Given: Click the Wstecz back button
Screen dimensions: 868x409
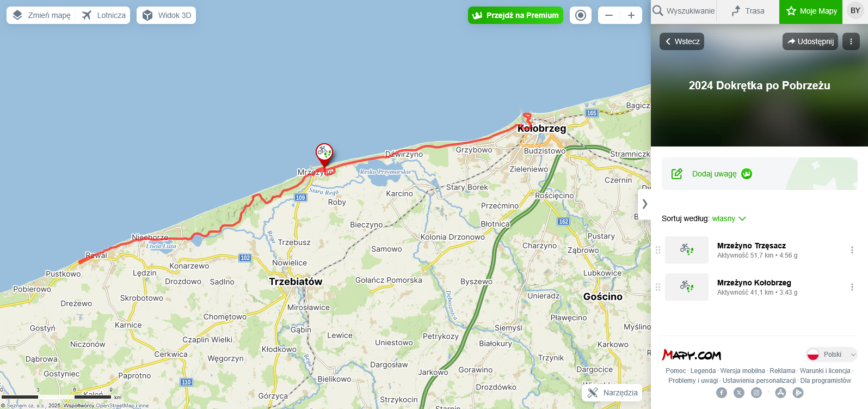Looking at the screenshot, I should [x=682, y=41].
